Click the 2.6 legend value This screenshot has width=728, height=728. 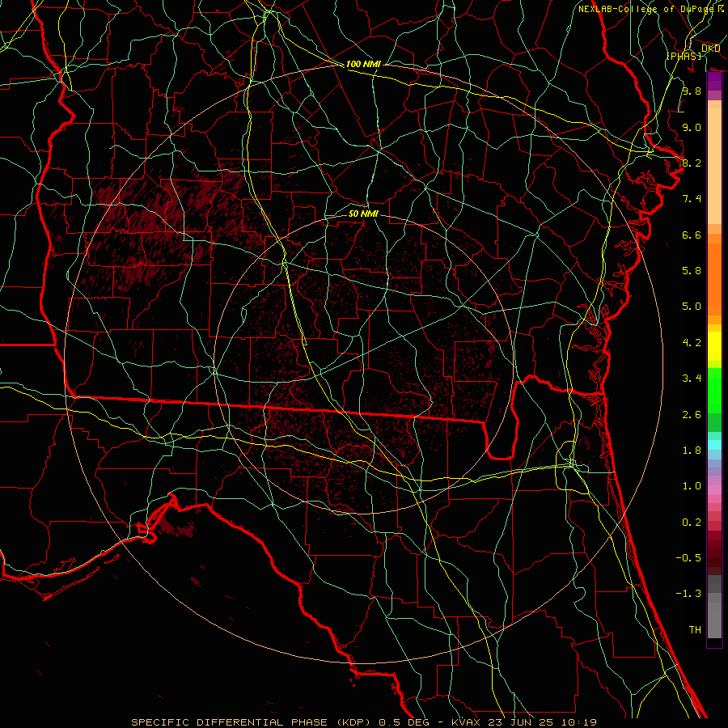692,415
